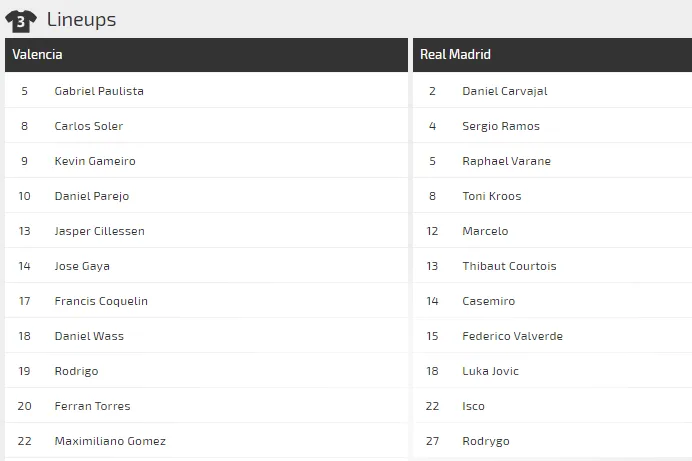Image resolution: width=692 pixels, height=461 pixels.
Task: Click the jersey icon beside Lineups
Action: pos(21,19)
